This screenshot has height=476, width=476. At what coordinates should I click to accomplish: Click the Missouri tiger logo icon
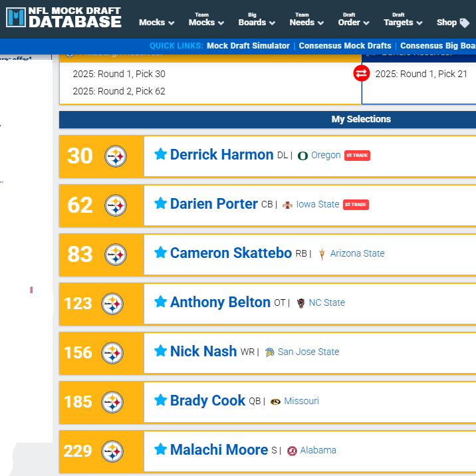275,402
